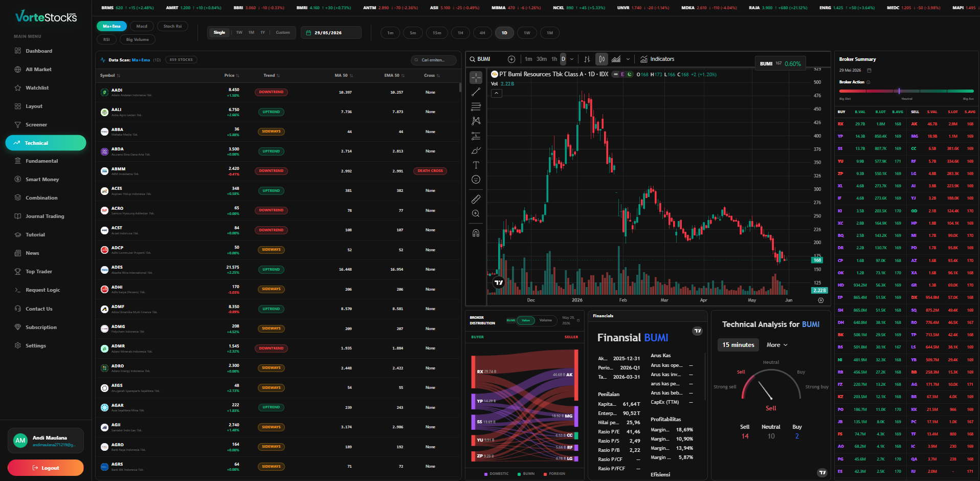Sort the table by Cross column
The image size is (980, 481).
tap(432, 76)
